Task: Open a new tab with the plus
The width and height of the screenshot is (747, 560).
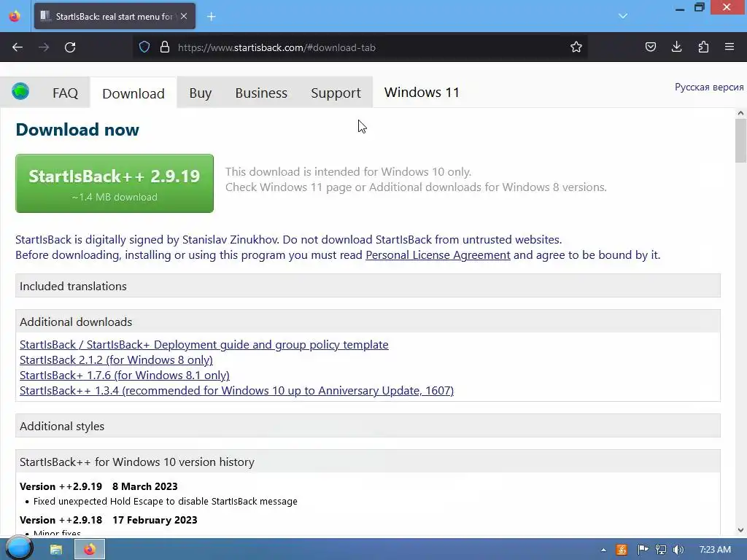Action: (212, 17)
